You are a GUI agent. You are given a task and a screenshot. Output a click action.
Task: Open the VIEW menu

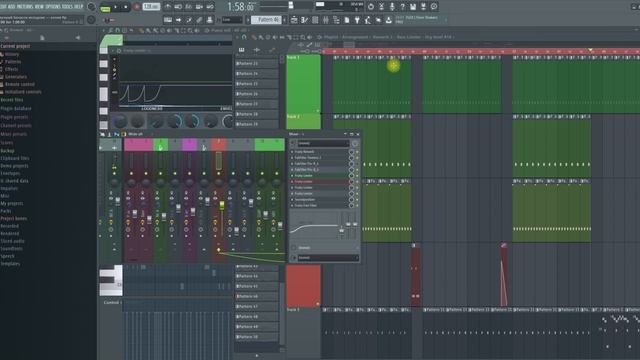pyautogui.click(x=39, y=7)
